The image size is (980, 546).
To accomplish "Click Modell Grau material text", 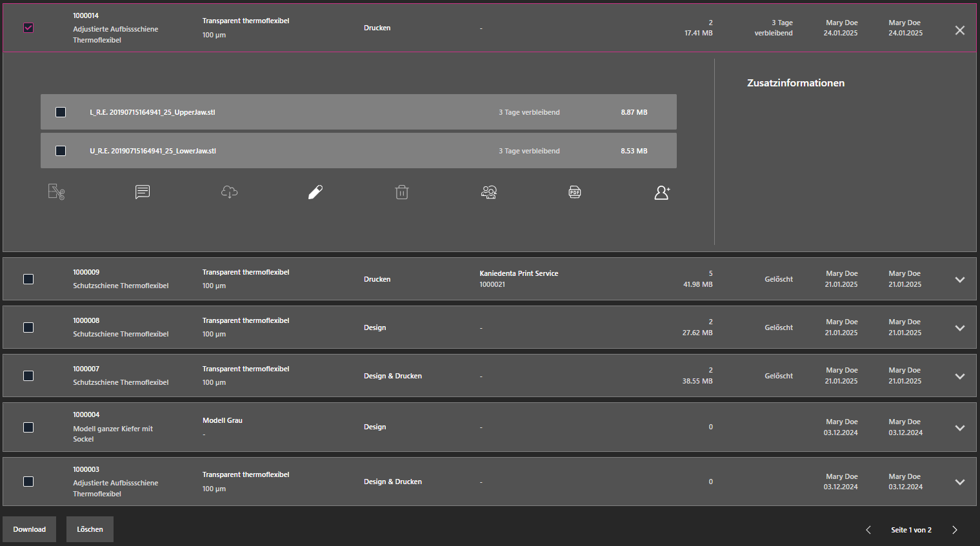I will [x=223, y=420].
